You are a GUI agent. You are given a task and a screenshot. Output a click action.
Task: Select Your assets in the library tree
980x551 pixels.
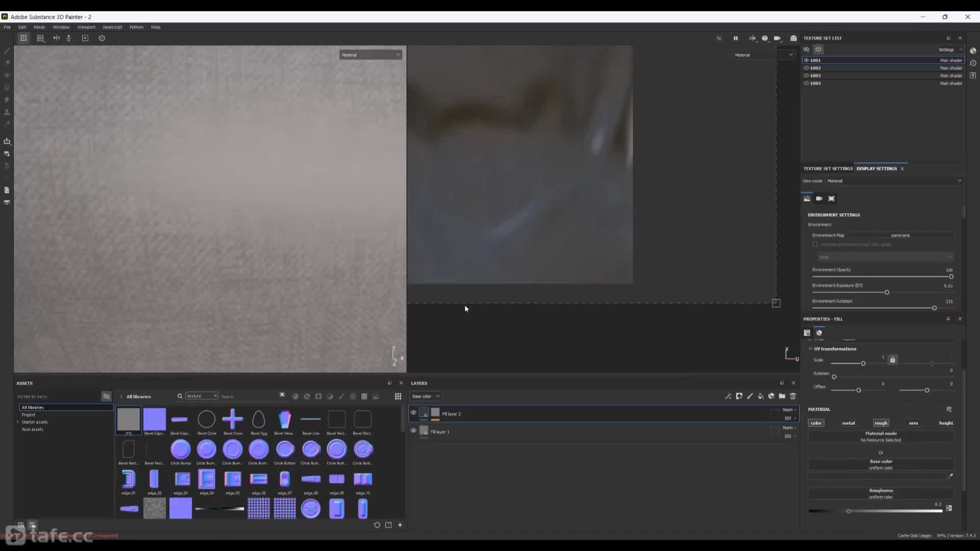click(32, 430)
